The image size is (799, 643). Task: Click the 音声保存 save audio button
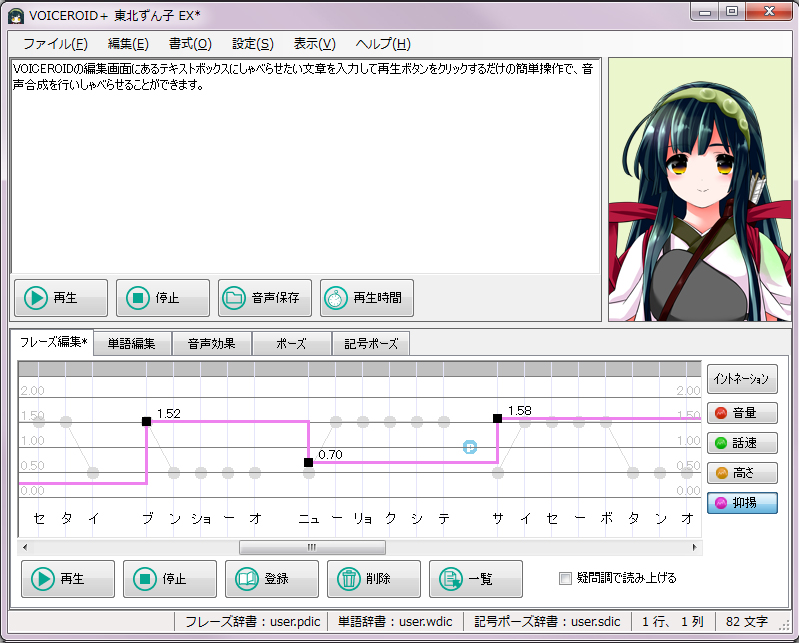[264, 298]
